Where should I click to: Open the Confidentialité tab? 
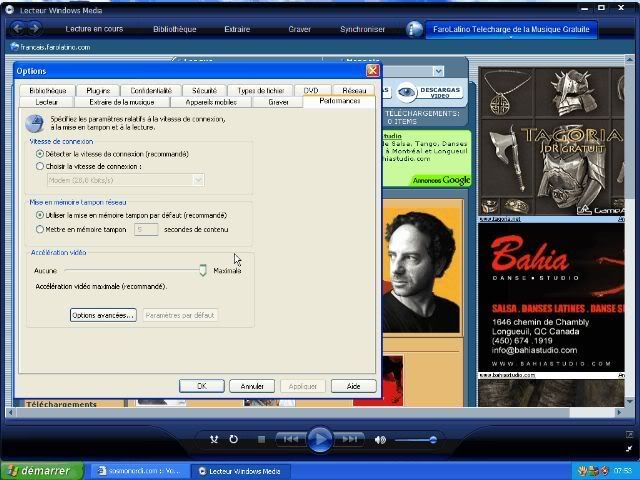(151, 91)
